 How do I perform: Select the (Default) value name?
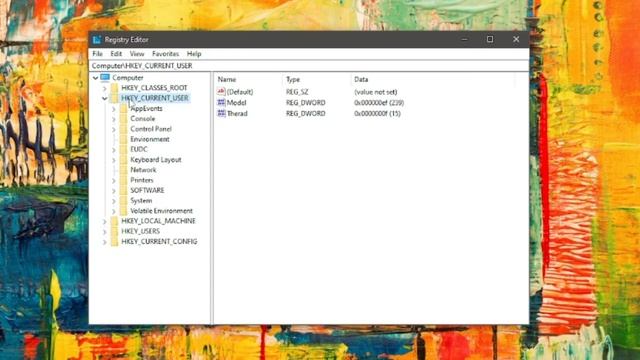click(240, 92)
